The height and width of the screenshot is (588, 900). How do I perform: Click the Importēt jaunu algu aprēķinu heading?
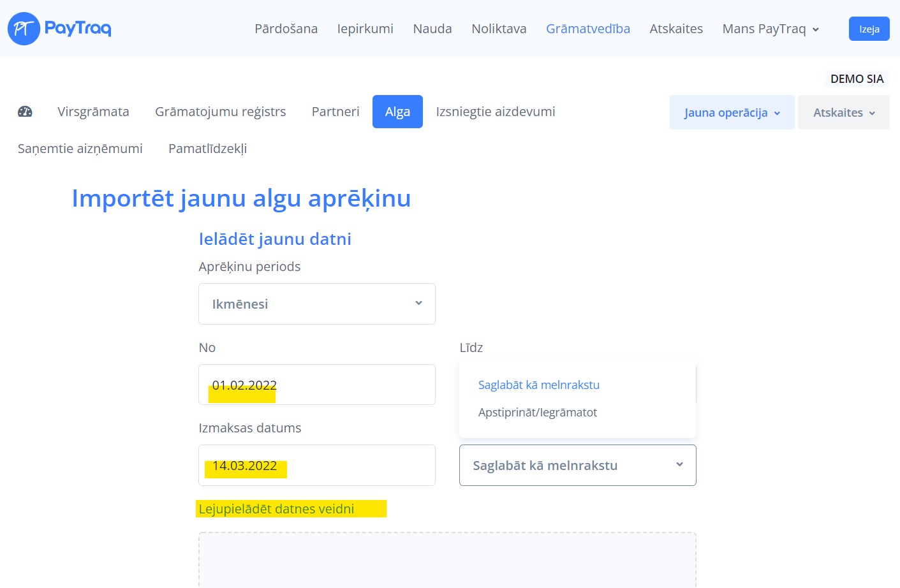click(241, 198)
